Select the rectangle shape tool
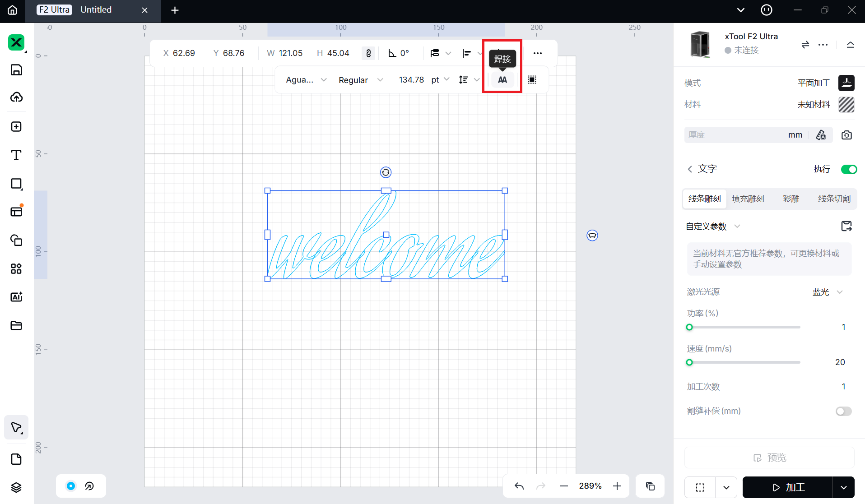865x504 pixels. click(x=16, y=184)
